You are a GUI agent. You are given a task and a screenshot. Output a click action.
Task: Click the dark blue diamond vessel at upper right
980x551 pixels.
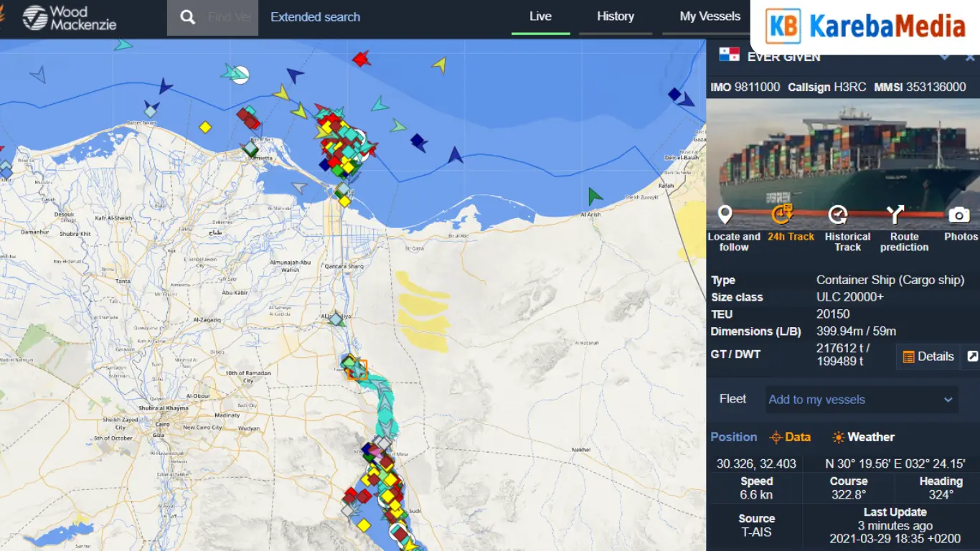pyautogui.click(x=674, y=94)
